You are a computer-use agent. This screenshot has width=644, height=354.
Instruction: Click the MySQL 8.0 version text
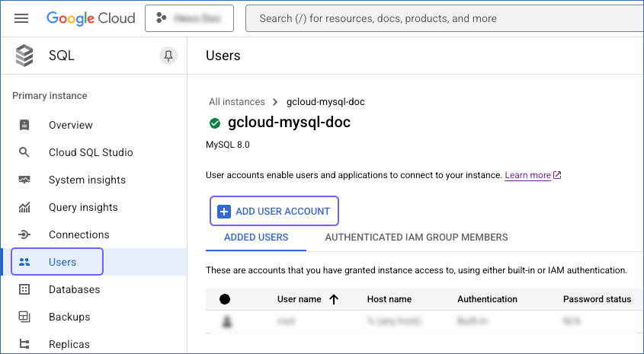point(228,145)
